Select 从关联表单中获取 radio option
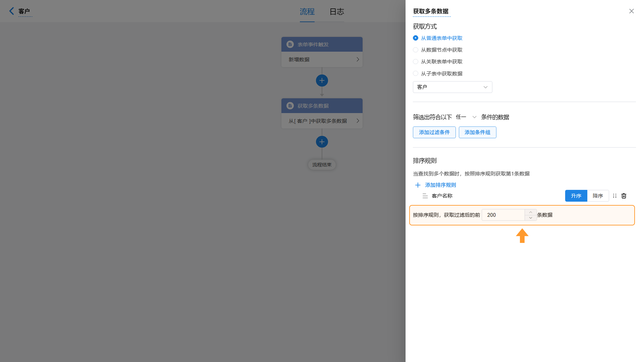Image resolution: width=644 pixels, height=362 pixels. tap(416, 62)
